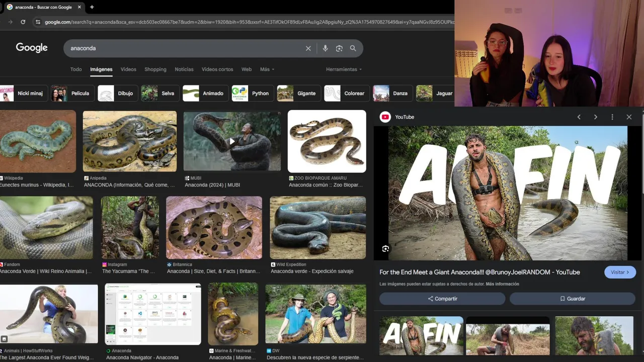Open Britannica Anaconda image result
644x362 pixels.
214,228
